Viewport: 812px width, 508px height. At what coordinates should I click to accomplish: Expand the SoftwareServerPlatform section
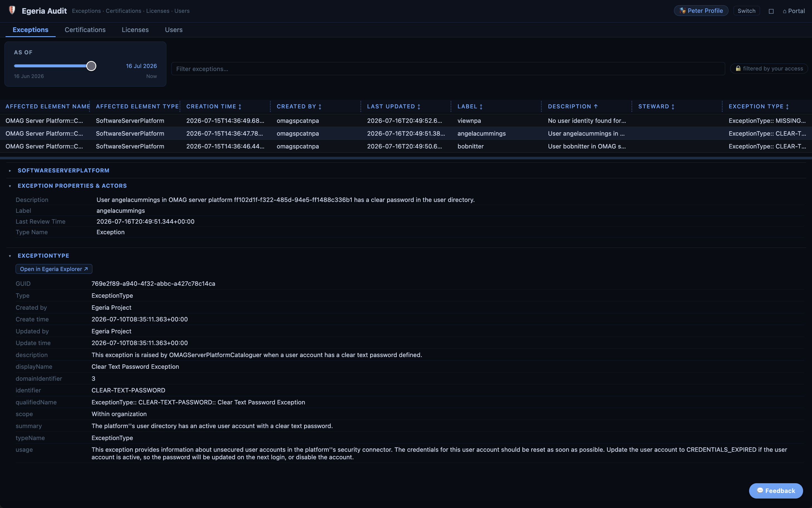click(x=63, y=170)
